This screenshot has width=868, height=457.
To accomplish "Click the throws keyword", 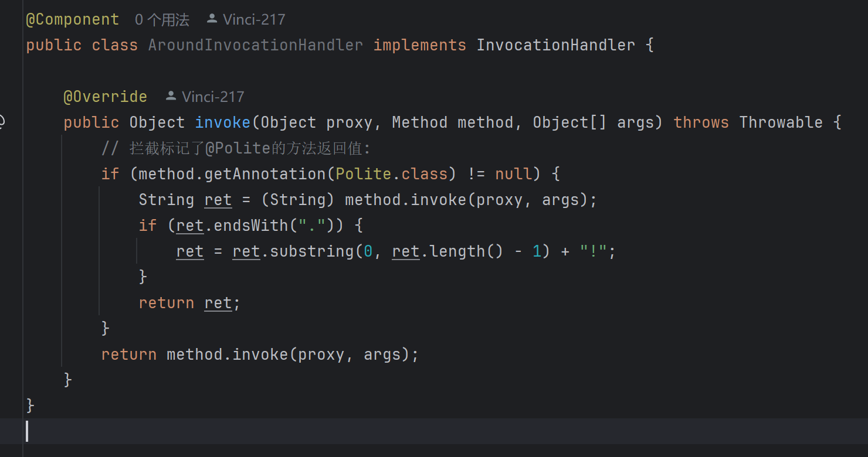I will point(701,122).
